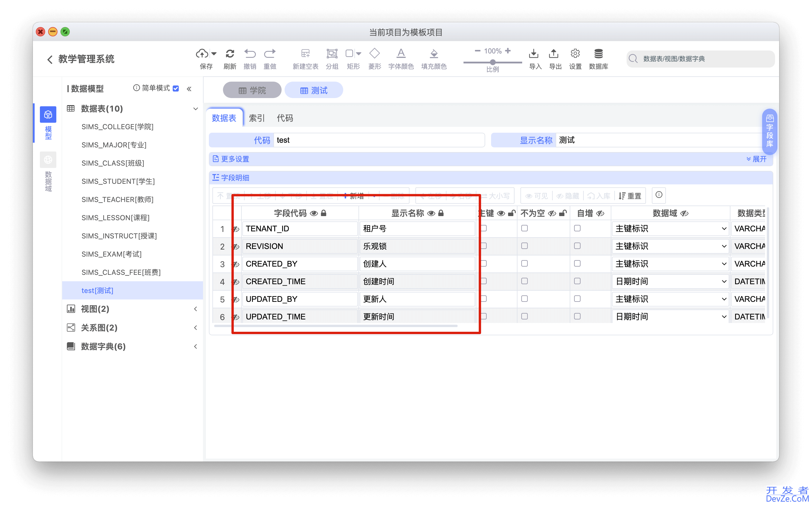The image size is (812, 505).
Task: Open the 模型 sidebar panel
Action: [x=48, y=123]
